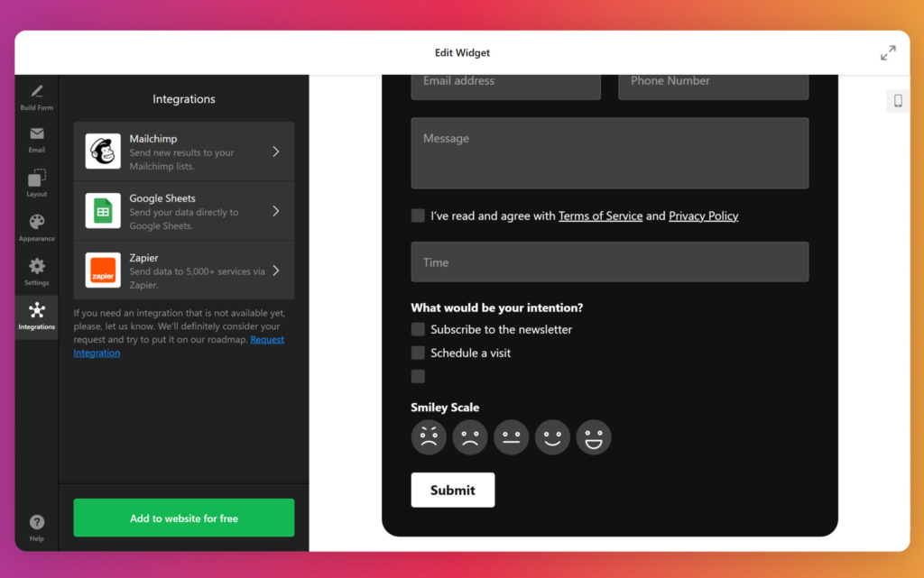Check the Schedule a visit checkbox
Viewport: 924px width, 578px height.
pos(418,353)
